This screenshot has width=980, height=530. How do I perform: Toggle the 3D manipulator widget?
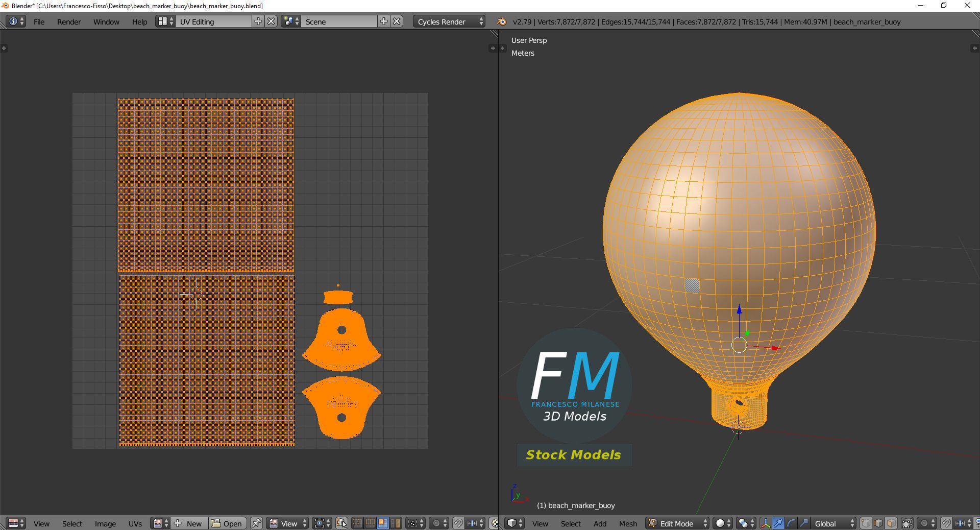coord(766,523)
